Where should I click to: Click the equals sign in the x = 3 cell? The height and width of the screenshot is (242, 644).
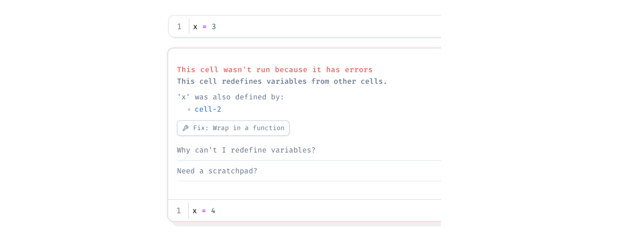(204, 27)
